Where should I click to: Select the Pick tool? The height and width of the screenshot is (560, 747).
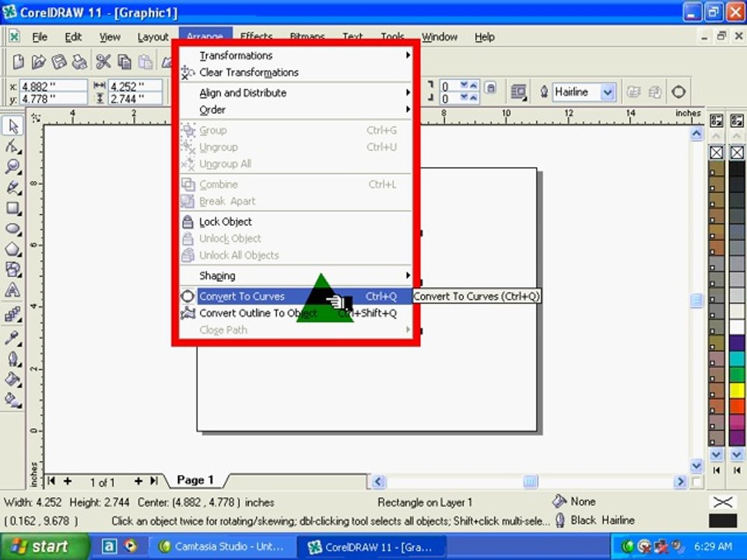(13, 126)
